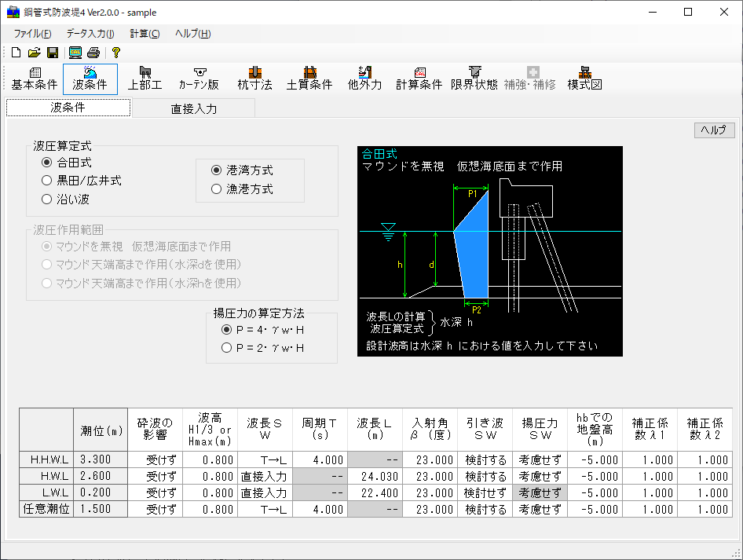Open the ヘルプ(H) menu
Image resolution: width=743 pixels, height=560 pixels.
pyautogui.click(x=193, y=34)
